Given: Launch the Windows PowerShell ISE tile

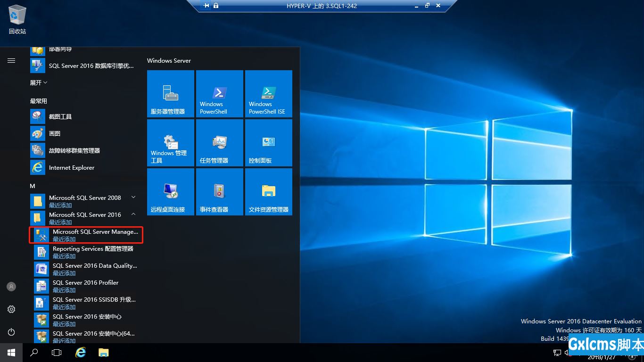Looking at the screenshot, I should click(269, 94).
